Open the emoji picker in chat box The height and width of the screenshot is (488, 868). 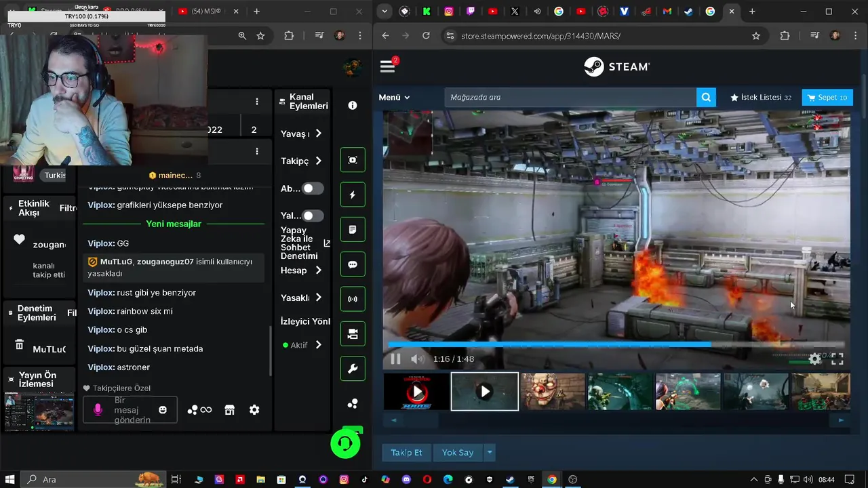coord(163,410)
